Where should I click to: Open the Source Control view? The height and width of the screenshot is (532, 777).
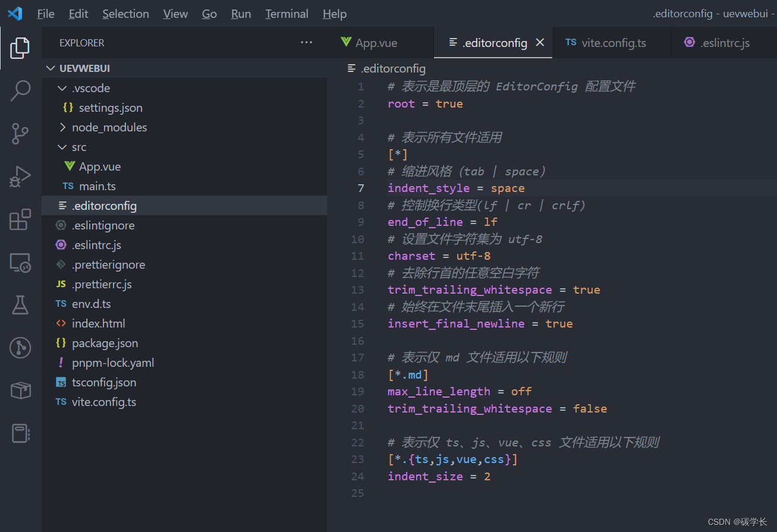point(20,134)
